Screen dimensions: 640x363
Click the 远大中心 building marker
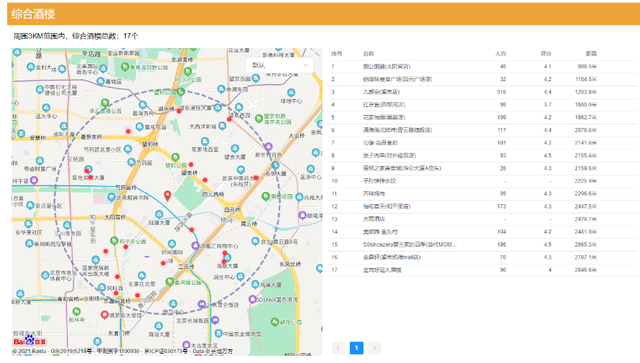(x=46, y=108)
